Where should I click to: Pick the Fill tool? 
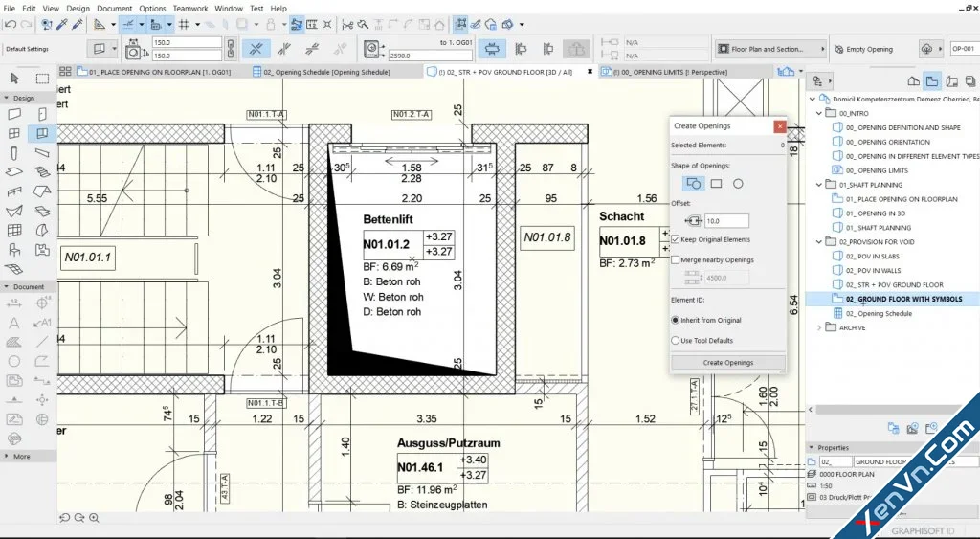[x=14, y=342]
